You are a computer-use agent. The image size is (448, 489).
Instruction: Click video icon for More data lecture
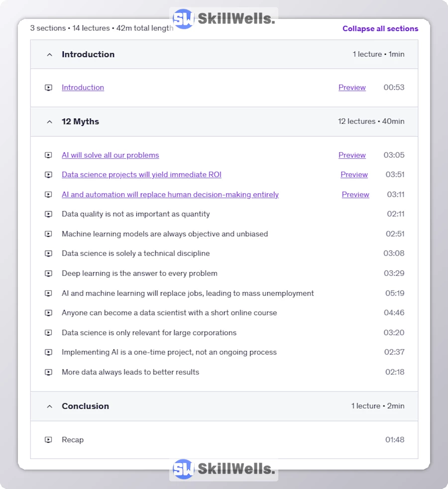(x=48, y=372)
